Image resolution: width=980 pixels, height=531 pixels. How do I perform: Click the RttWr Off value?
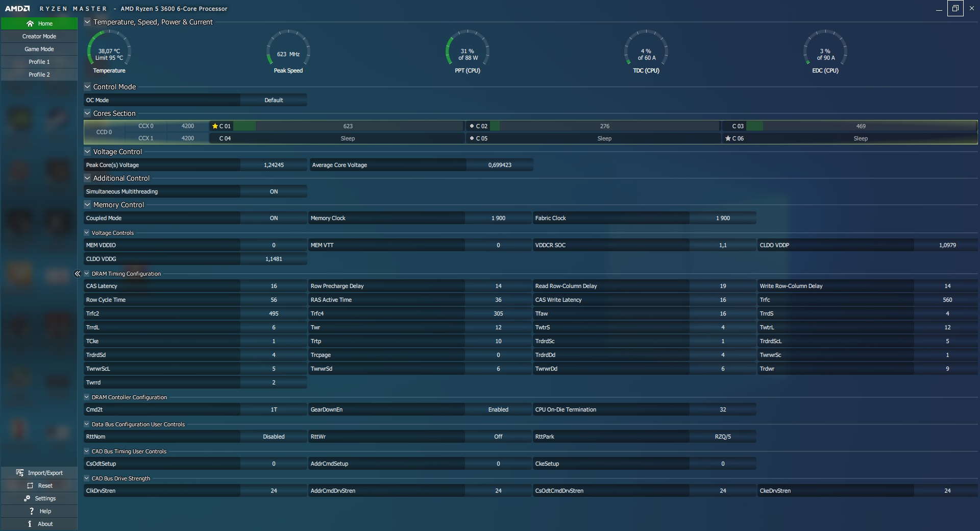tap(498, 437)
